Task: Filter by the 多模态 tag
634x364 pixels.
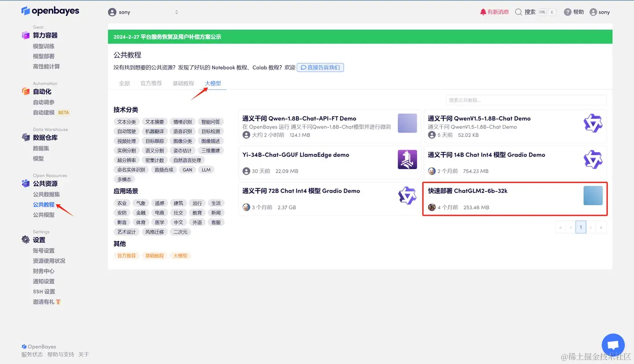Action: click(x=124, y=180)
